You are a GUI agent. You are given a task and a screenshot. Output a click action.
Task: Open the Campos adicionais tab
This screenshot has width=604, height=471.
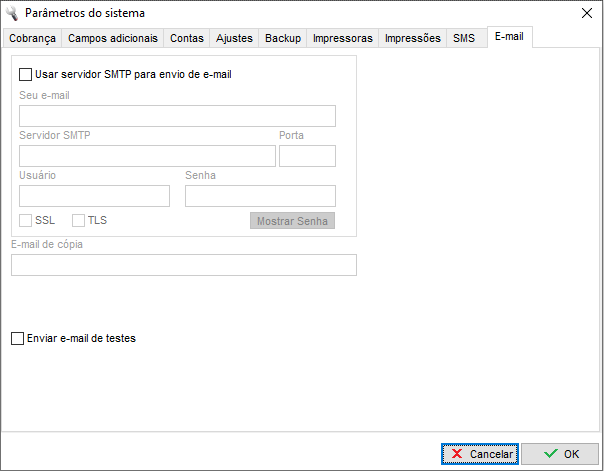coord(112,38)
